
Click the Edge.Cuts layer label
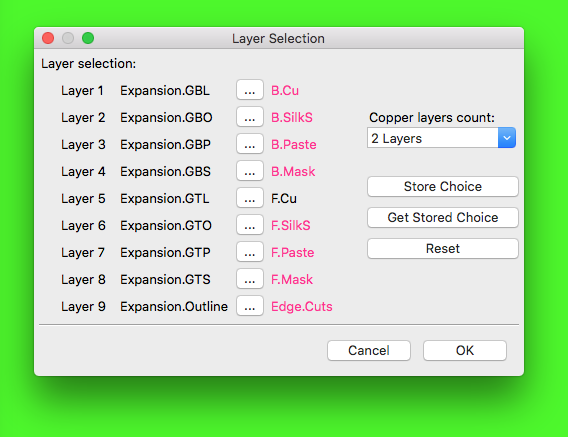click(301, 307)
